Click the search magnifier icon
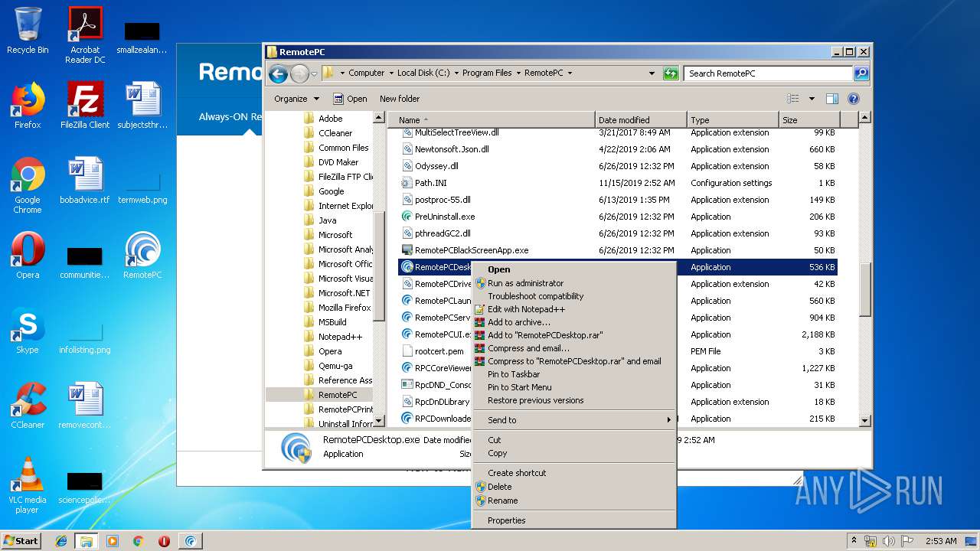The image size is (980, 551). 861,73
